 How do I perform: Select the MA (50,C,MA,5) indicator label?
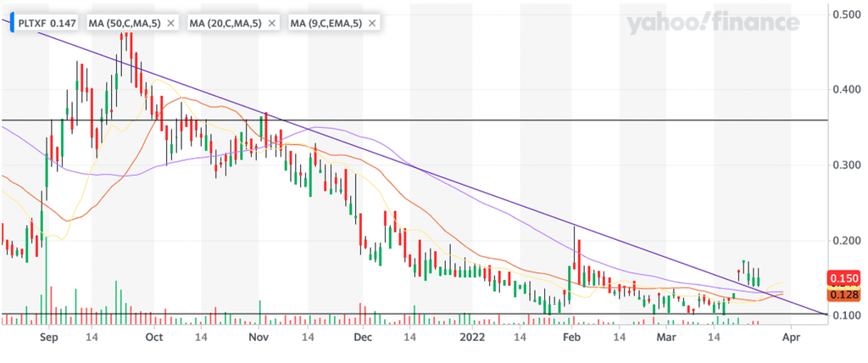(x=126, y=24)
